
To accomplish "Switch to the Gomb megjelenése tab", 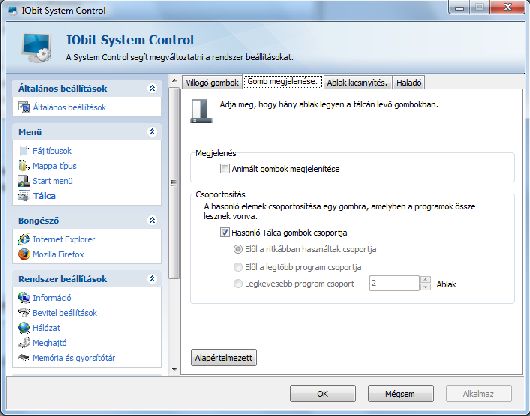I will tap(283, 81).
